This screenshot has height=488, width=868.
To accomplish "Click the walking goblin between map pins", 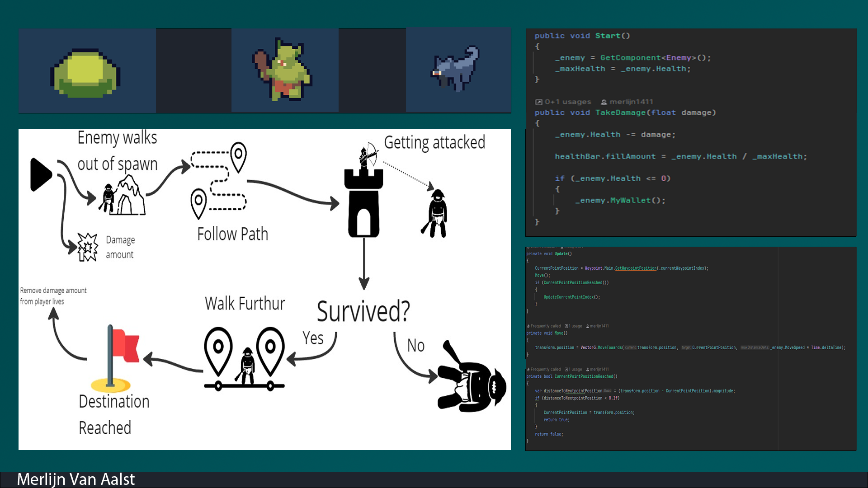I will [247, 365].
